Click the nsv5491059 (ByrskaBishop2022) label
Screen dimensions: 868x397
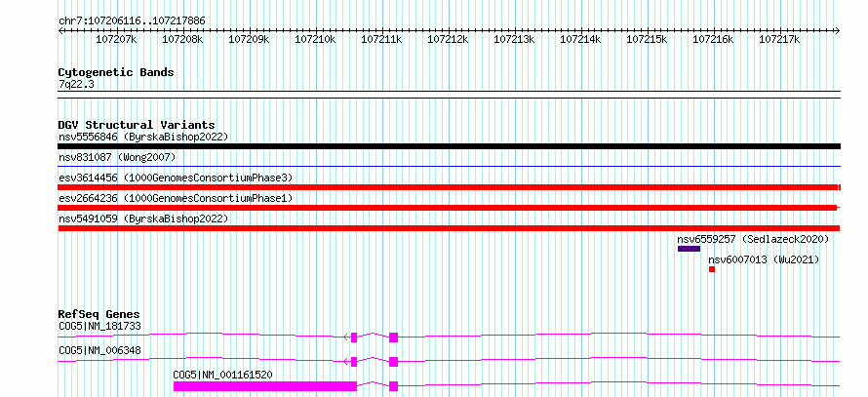(143, 218)
